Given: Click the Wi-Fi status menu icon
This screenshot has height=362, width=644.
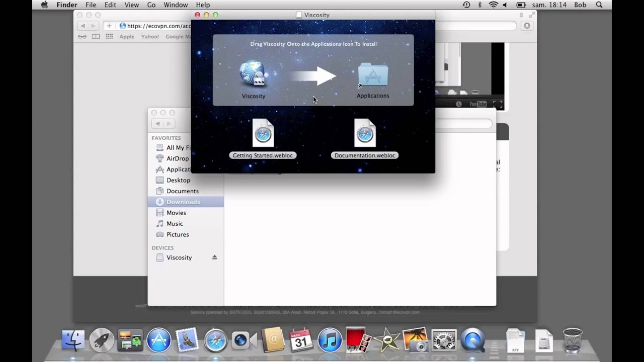Looking at the screenshot, I should coord(493,5).
